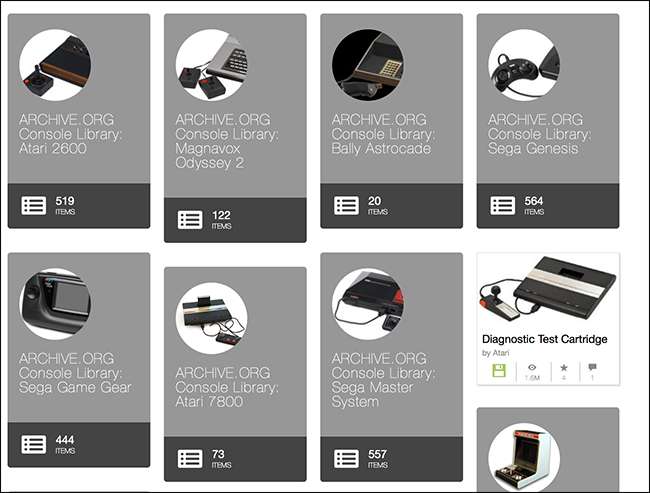650x493 pixels.
Task: Click the eye views icon on Diagnostic Test Cartridge
Action: pos(532,367)
